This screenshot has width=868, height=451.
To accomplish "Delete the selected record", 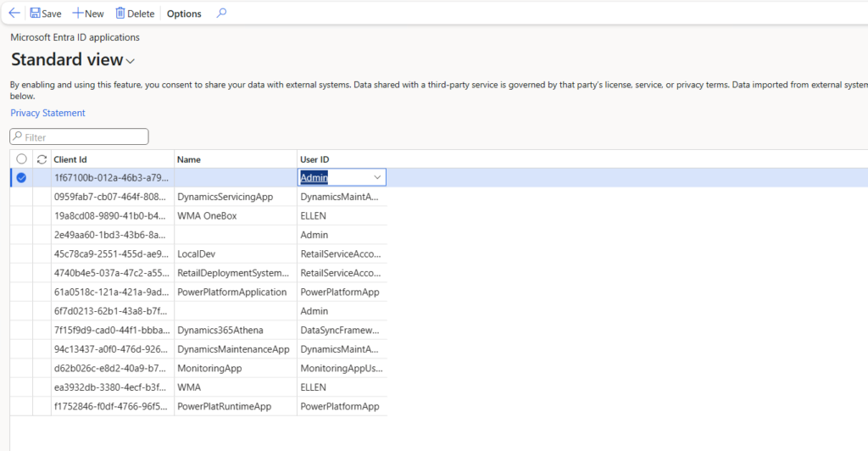I will point(135,14).
